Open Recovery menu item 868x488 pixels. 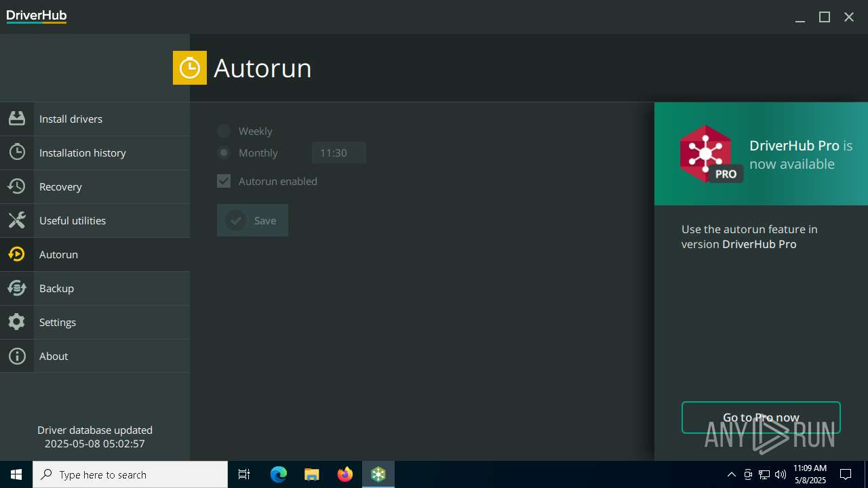pyautogui.click(x=95, y=186)
